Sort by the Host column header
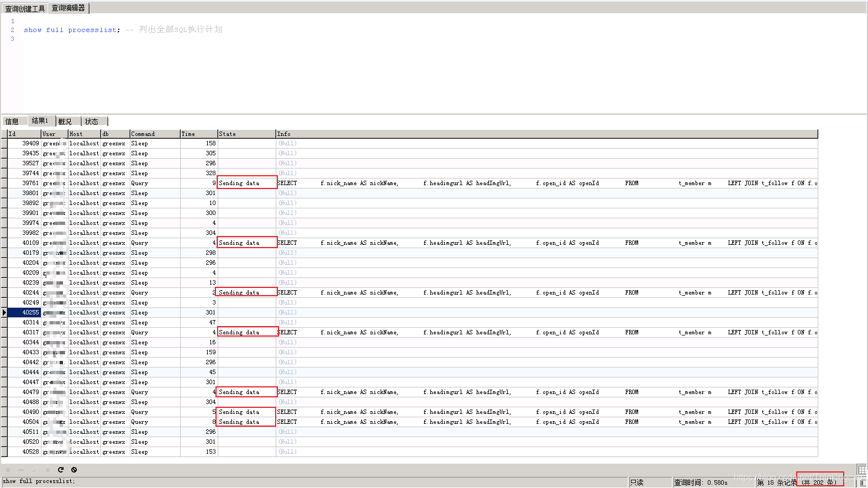The height and width of the screenshot is (488, 868). point(85,134)
